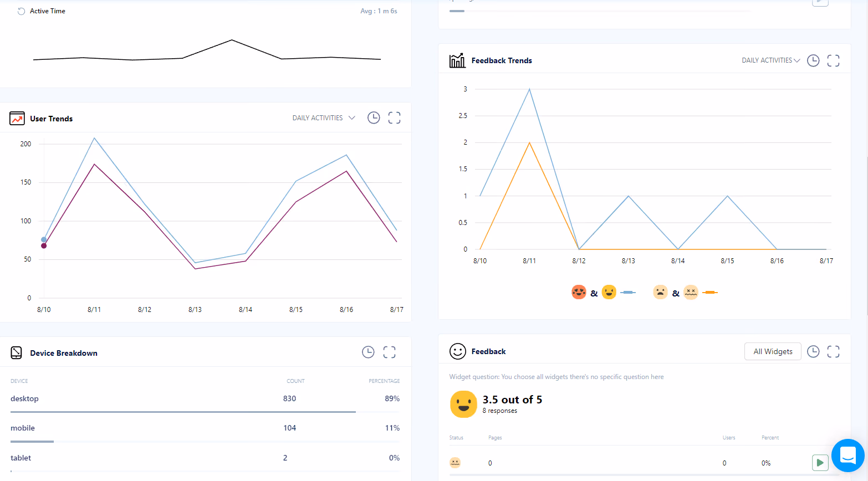
Task: Click the maroon 8/10 data point
Action: pyautogui.click(x=44, y=245)
